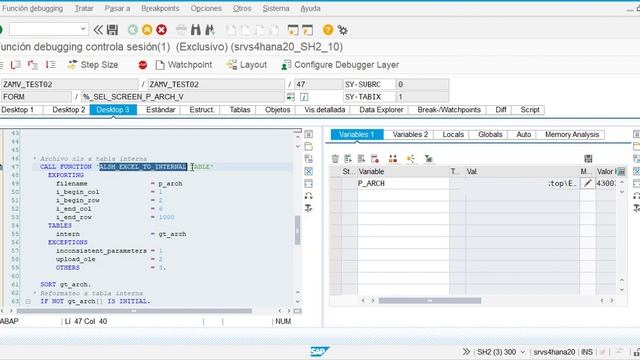Viewport: 640px width, 360px height.
Task: Open the system info dropdown in status bar
Action: (x=522, y=352)
